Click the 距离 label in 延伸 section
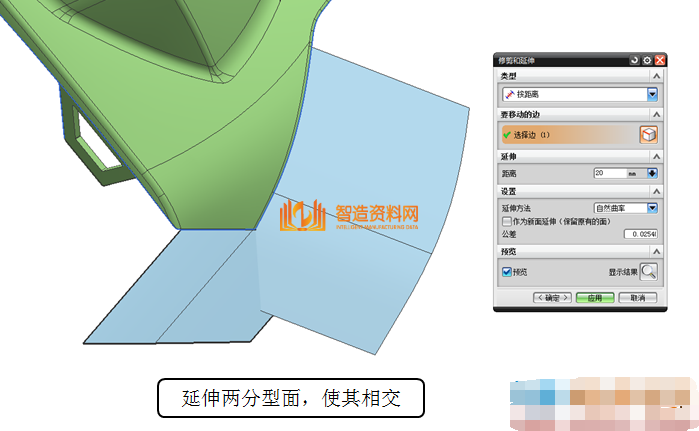The width and height of the screenshot is (699, 431). click(509, 173)
